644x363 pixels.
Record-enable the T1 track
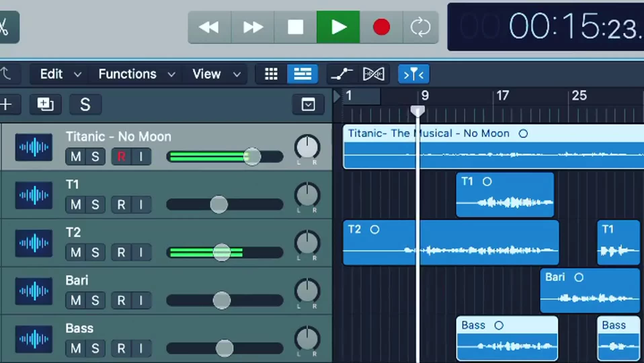(x=121, y=205)
